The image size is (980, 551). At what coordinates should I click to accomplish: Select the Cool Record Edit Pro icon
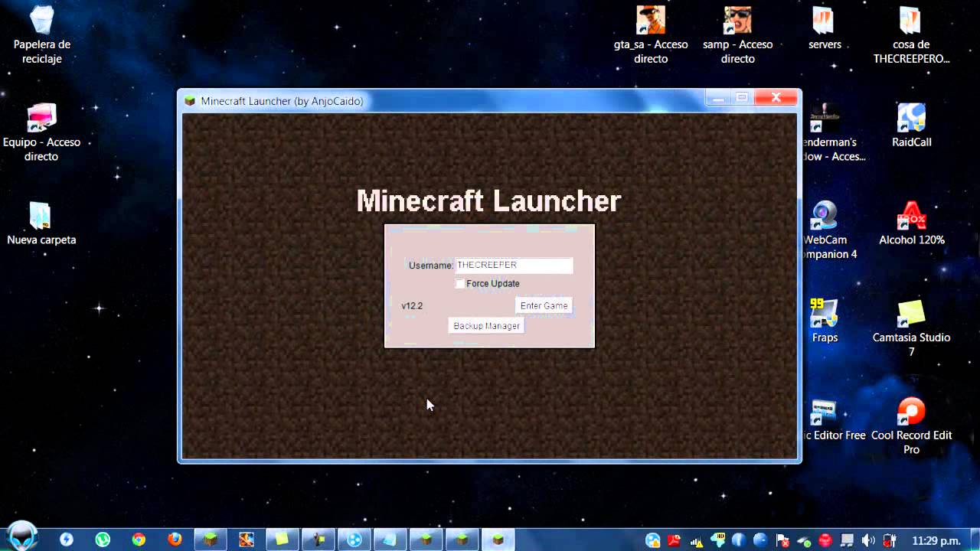[911, 425]
